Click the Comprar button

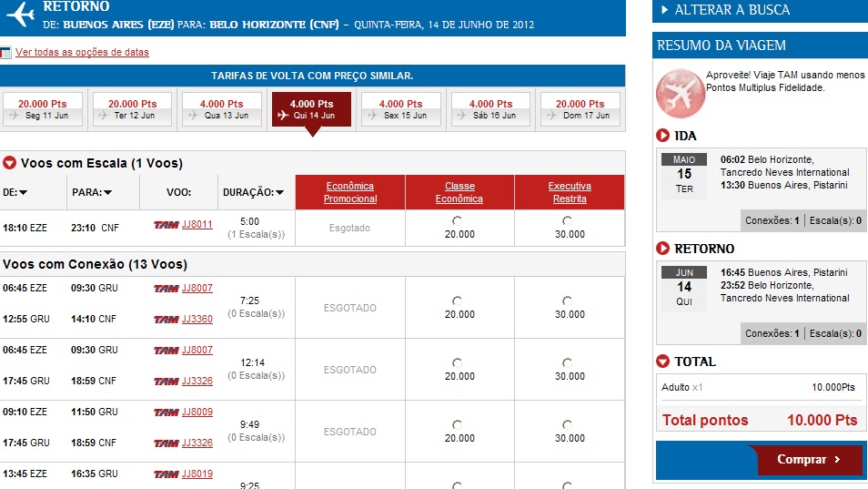809,460
